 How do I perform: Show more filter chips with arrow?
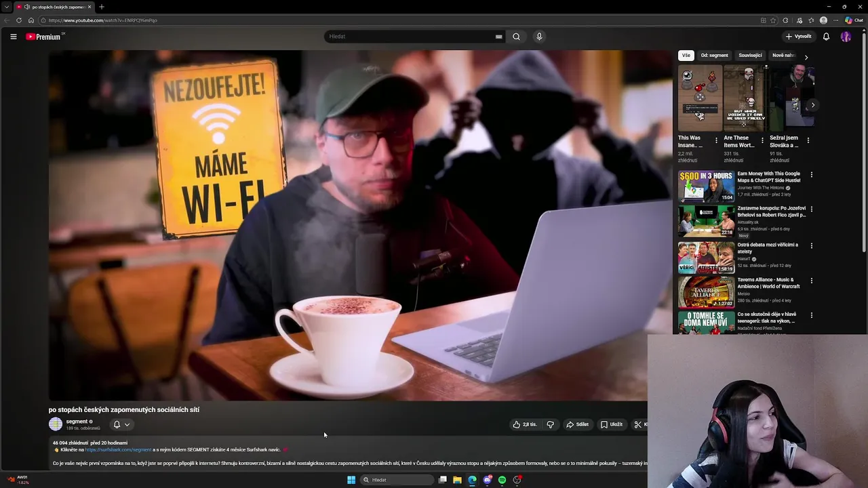806,57
